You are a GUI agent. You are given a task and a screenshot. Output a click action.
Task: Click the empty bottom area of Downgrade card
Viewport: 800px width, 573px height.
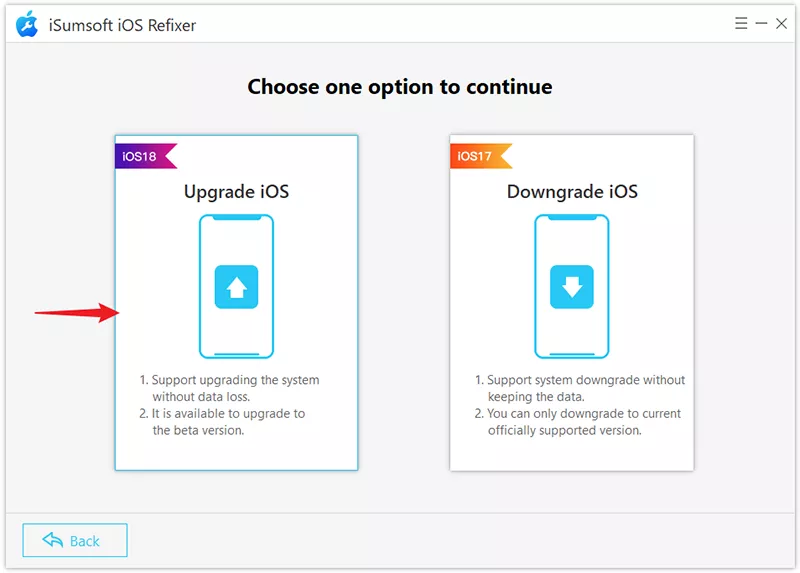point(571,455)
